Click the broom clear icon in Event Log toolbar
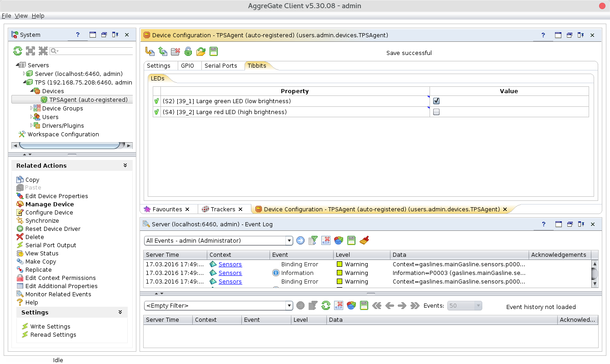Viewport: 610px width, 364px height. pyautogui.click(x=364, y=240)
